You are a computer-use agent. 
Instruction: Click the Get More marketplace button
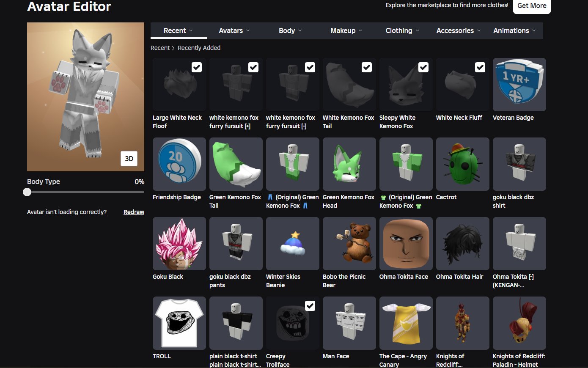point(532,6)
